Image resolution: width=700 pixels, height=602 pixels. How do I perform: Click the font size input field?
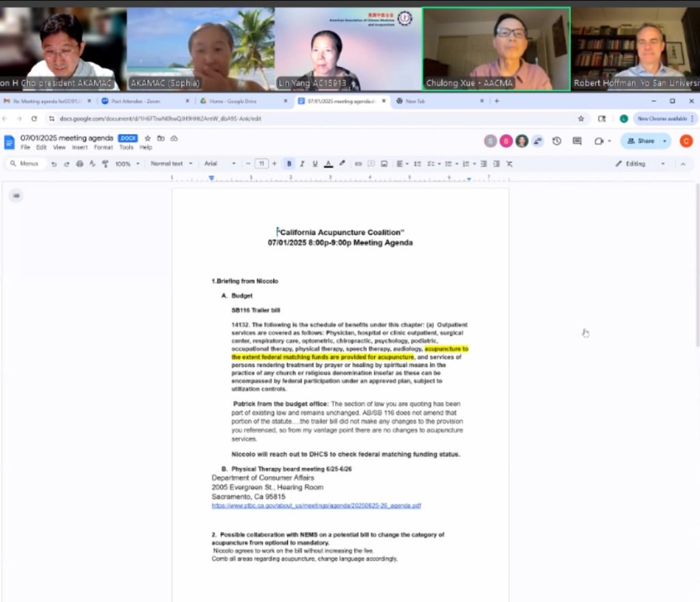tap(261, 164)
